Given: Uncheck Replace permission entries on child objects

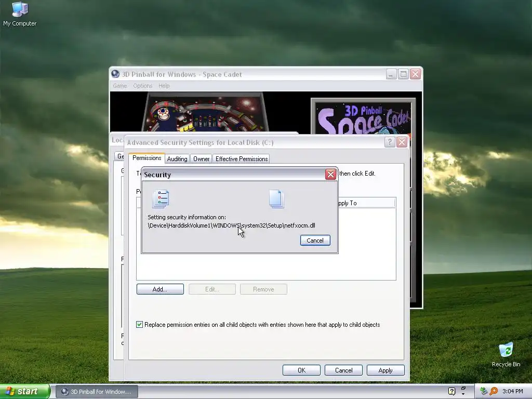Looking at the screenshot, I should coord(139,324).
